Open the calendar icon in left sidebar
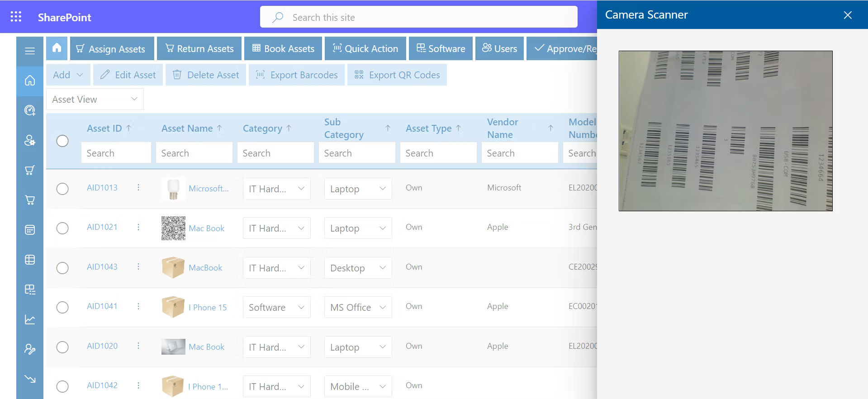Viewport: 868px width, 399px height. pyautogui.click(x=30, y=230)
